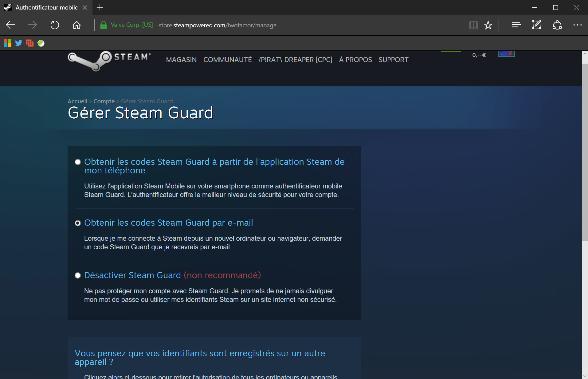Open the Twitter bookmark icon

19,43
